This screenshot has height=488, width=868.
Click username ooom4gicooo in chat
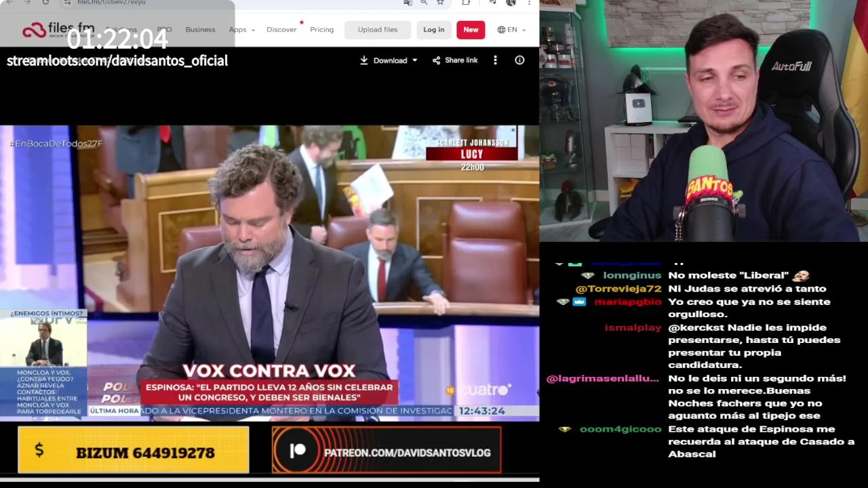point(620,429)
